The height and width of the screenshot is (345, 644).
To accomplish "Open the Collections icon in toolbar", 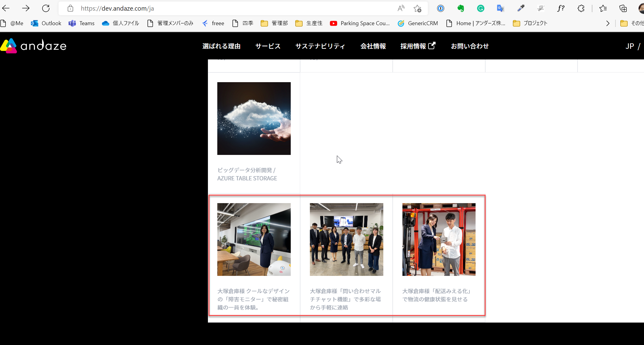I will [x=623, y=8].
